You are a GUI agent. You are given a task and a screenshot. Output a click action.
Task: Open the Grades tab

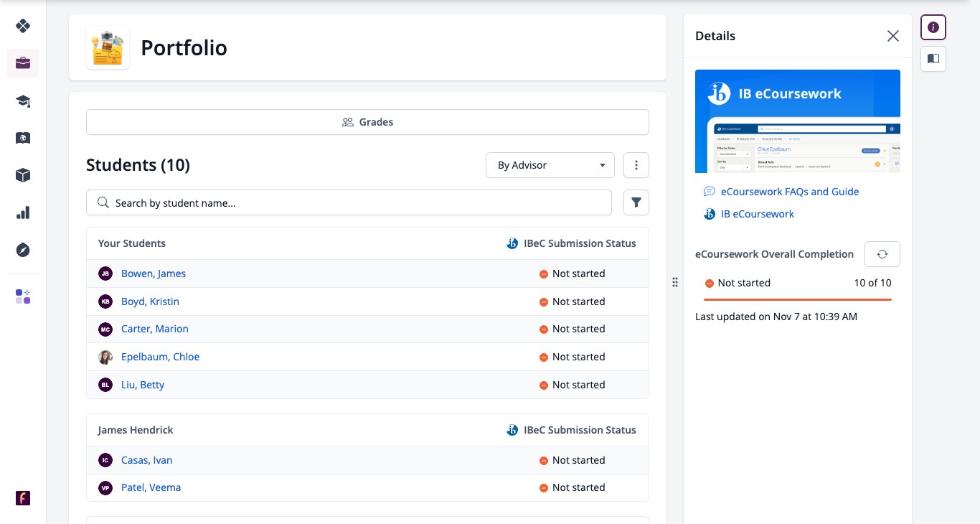coord(367,122)
